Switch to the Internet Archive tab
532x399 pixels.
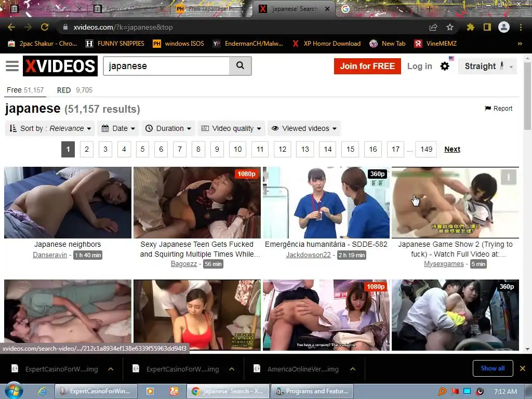coord(46,9)
